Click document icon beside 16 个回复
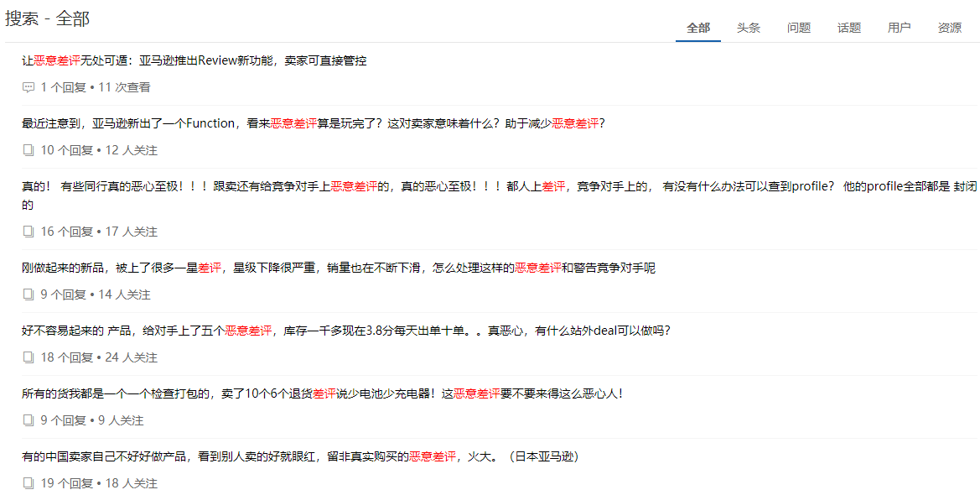 click(x=29, y=232)
